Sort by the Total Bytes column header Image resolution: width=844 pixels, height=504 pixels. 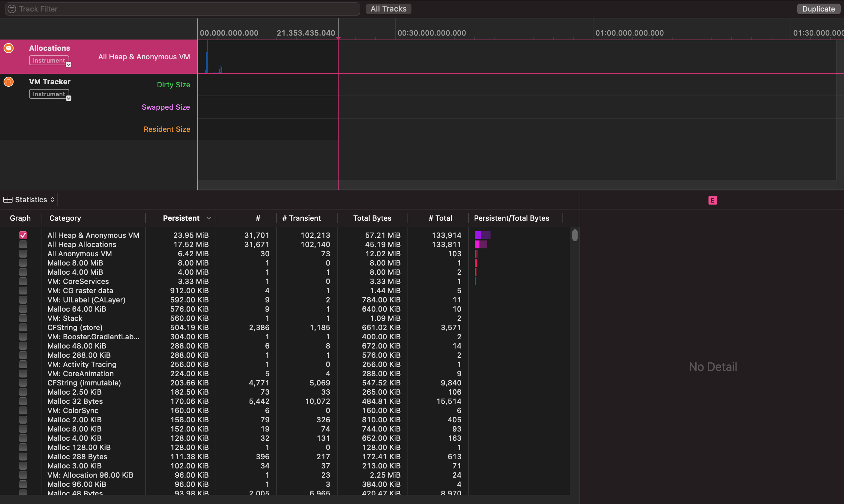coord(372,218)
